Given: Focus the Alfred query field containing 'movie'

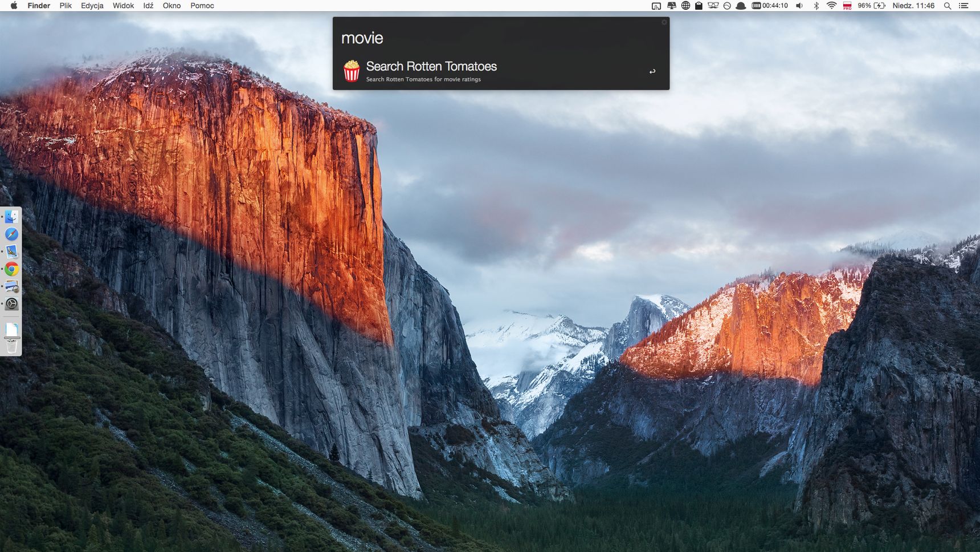Looking at the screenshot, I should tap(501, 38).
